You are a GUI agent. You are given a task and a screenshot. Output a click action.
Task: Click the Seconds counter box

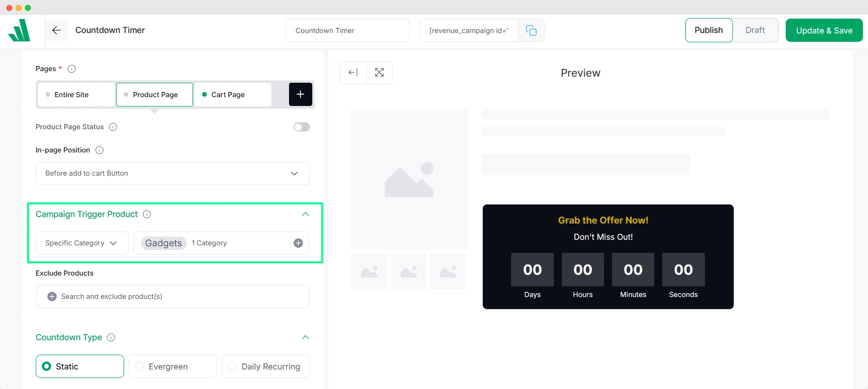tap(684, 270)
